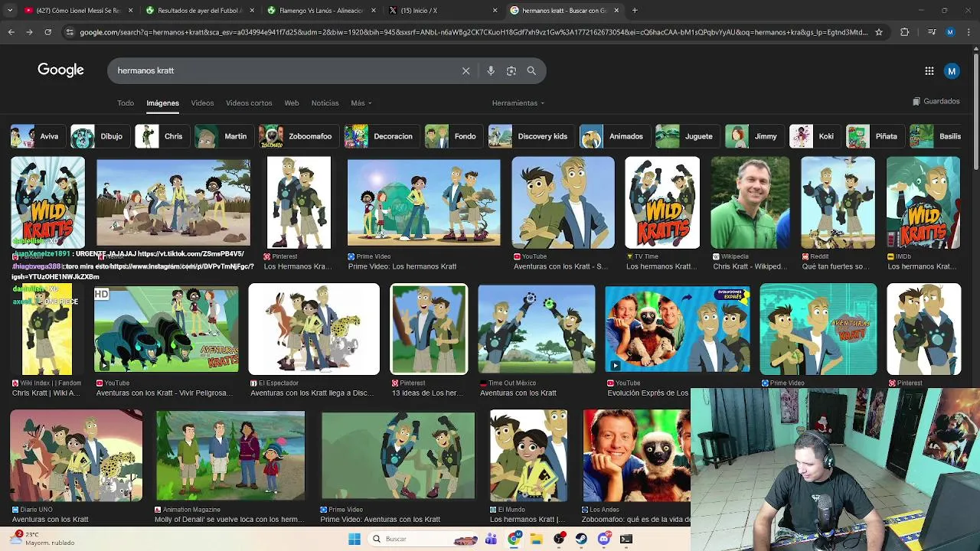The width and height of the screenshot is (980, 551).
Task: Open the Todo results tab
Action: pos(126,103)
